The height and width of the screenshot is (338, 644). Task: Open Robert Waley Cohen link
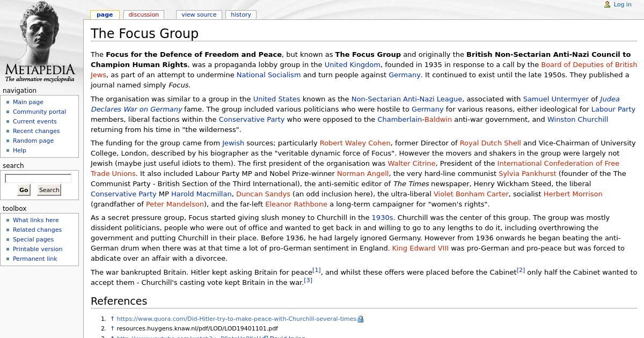click(x=355, y=143)
